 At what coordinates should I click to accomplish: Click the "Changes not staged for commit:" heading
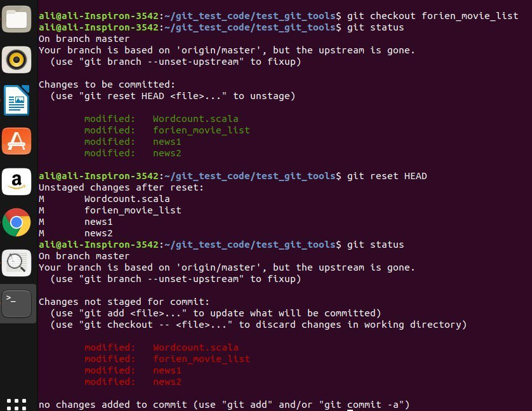pos(124,302)
